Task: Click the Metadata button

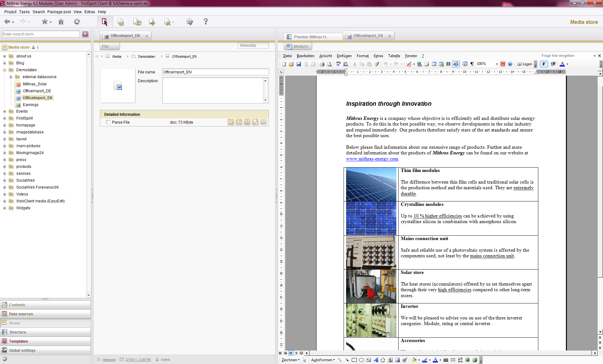Action: (x=253, y=45)
